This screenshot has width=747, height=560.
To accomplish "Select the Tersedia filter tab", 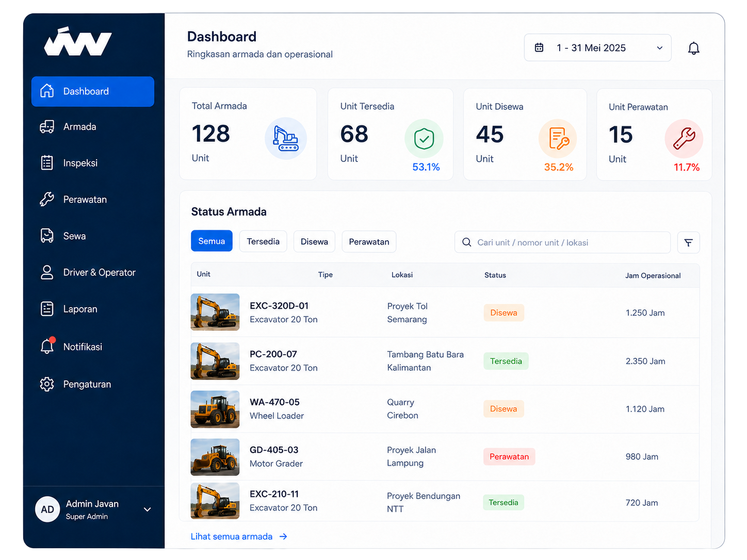I will tap(263, 241).
